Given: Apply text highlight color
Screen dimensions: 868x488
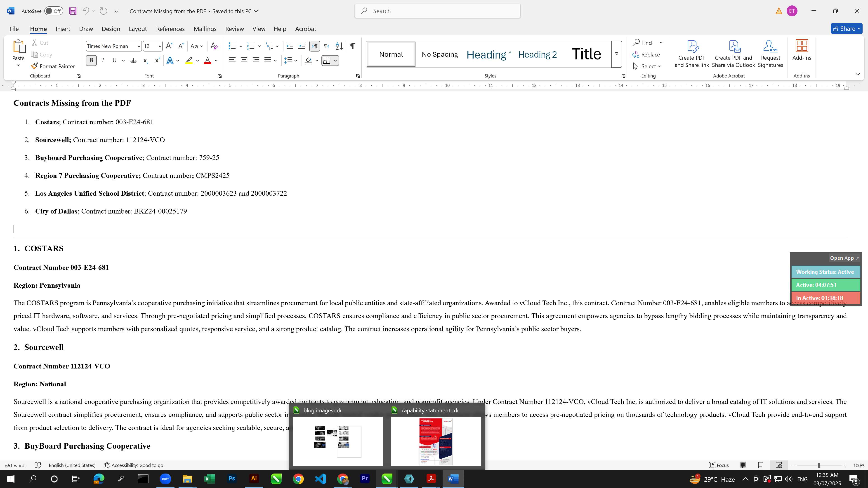Looking at the screenshot, I should (x=189, y=61).
